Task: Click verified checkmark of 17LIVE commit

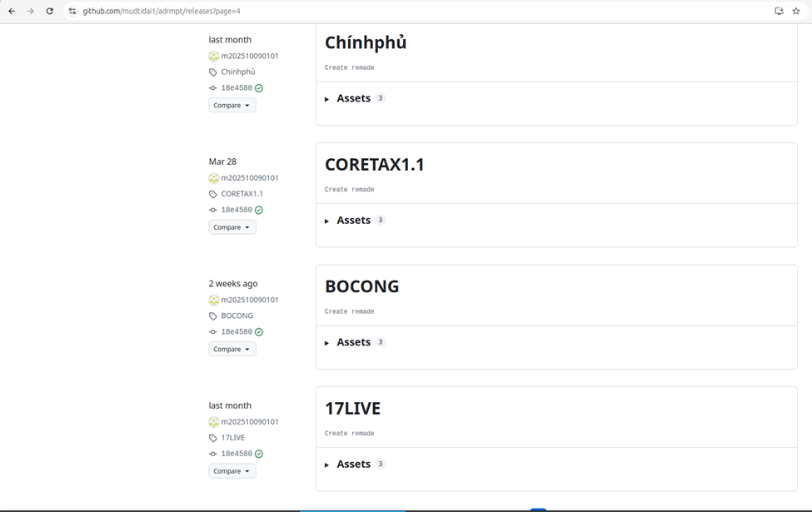Action: 259,454
